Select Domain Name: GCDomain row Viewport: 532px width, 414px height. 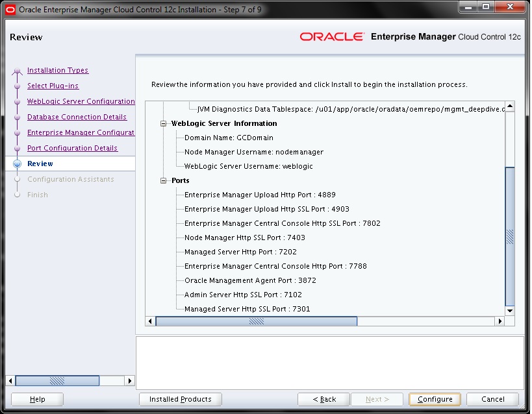[x=229, y=138]
